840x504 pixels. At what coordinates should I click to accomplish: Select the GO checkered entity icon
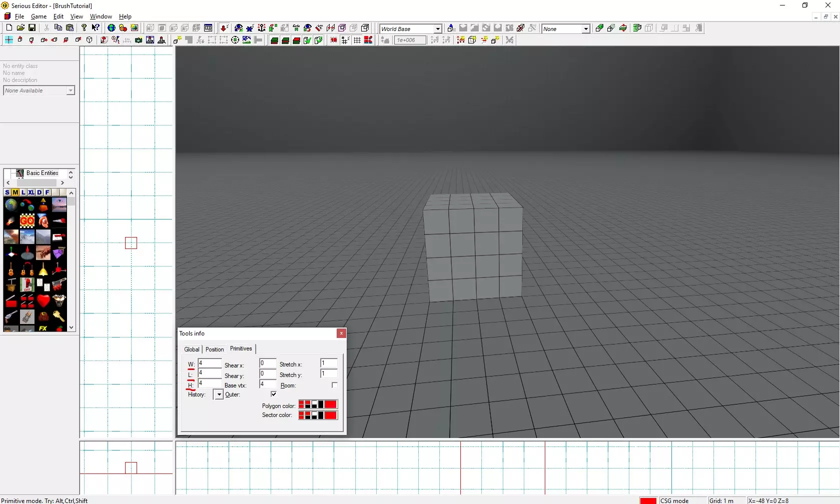point(27,220)
